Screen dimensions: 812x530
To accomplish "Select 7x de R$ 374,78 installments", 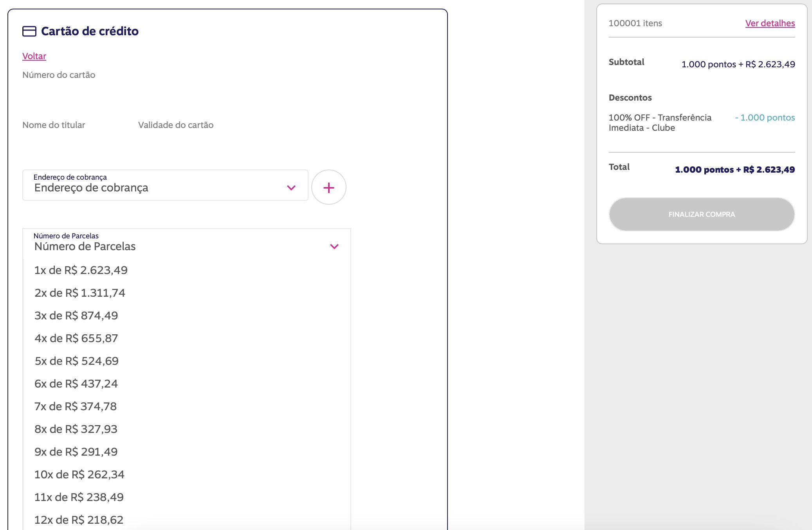I will [x=187, y=406].
